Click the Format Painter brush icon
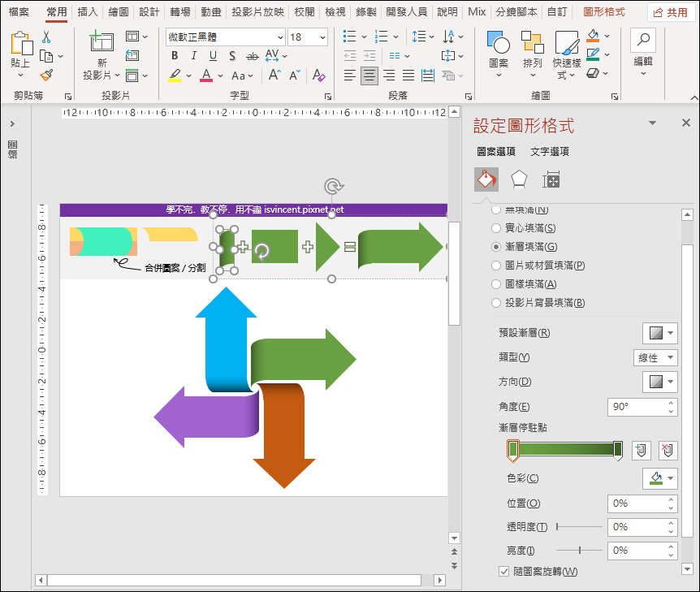The height and width of the screenshot is (592, 700). (46, 75)
